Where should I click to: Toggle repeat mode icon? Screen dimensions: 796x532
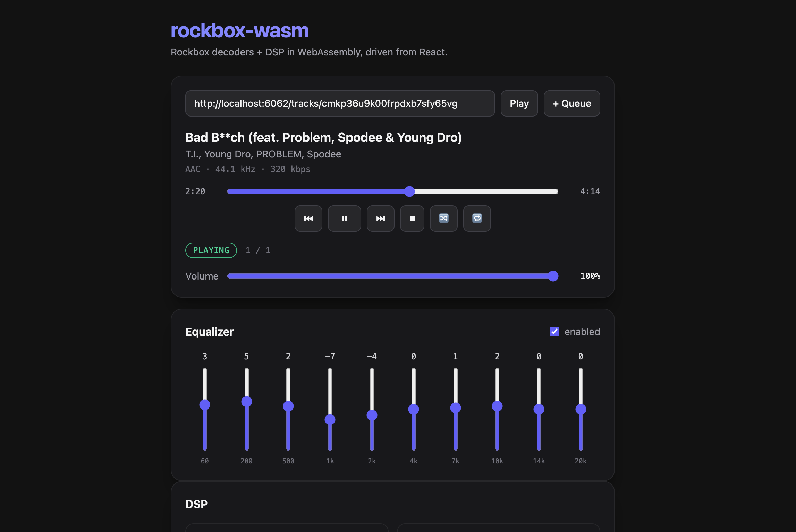point(477,218)
